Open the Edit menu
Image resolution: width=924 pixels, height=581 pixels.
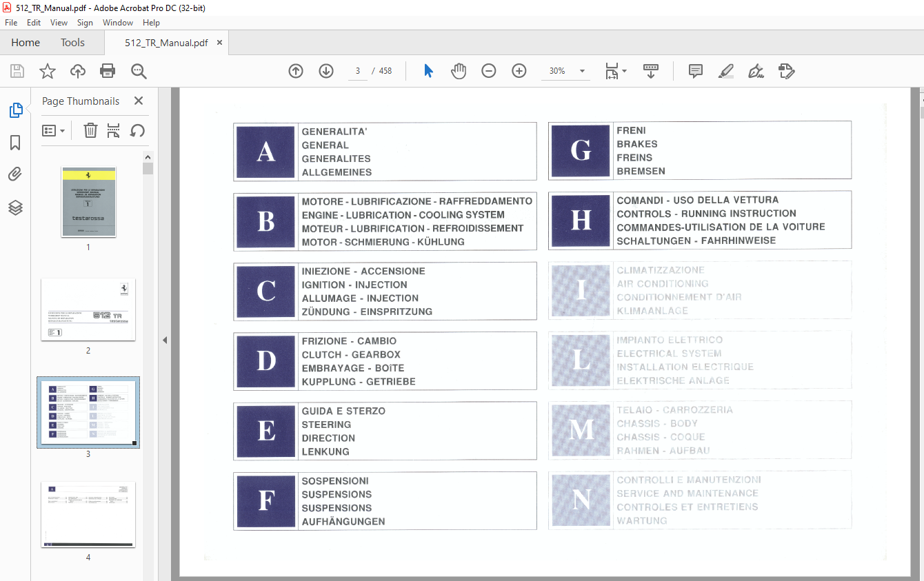34,23
